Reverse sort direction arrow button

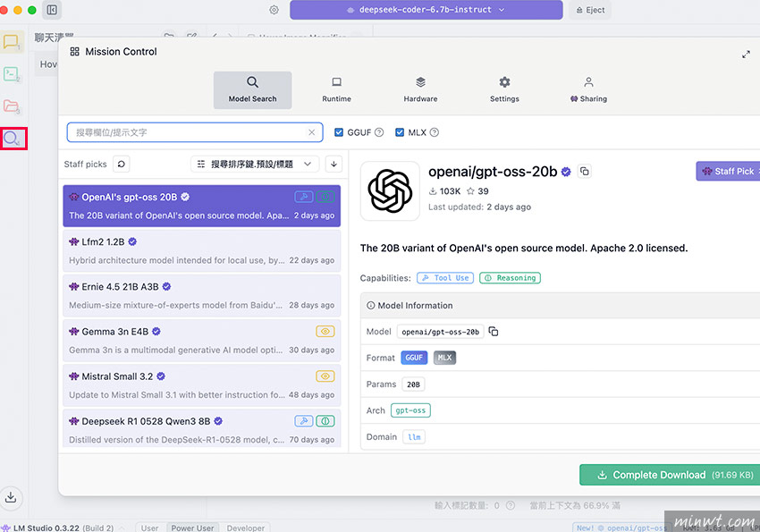334,165
